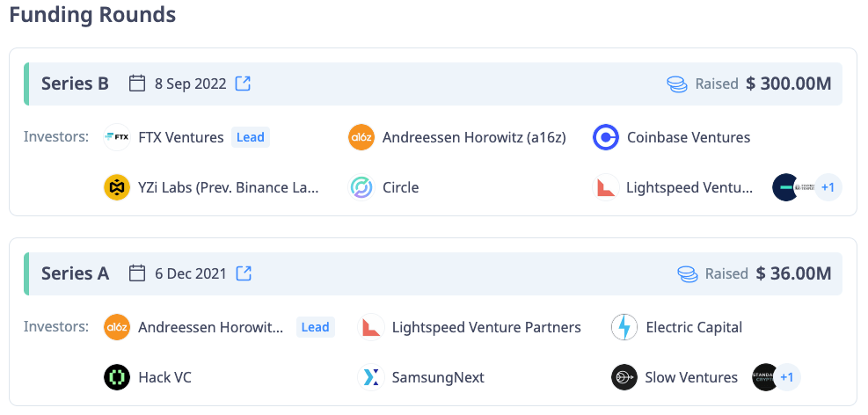Open Series A external source link icon
This screenshot has width=868, height=415.
tap(244, 273)
